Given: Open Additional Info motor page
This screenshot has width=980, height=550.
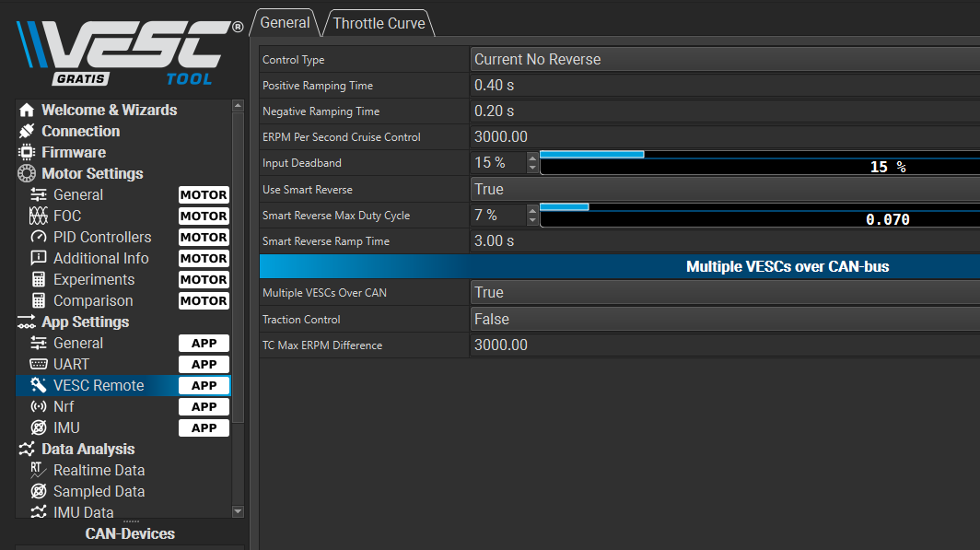Looking at the screenshot, I should coord(100,258).
